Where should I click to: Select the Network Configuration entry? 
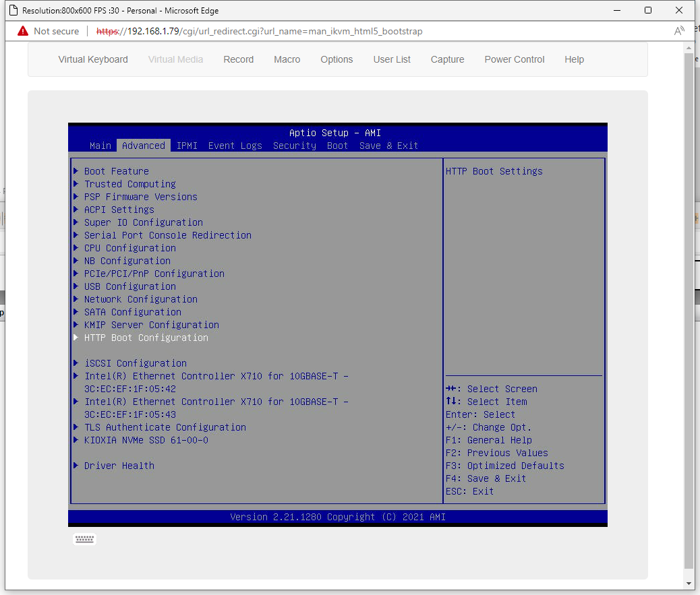(x=141, y=299)
